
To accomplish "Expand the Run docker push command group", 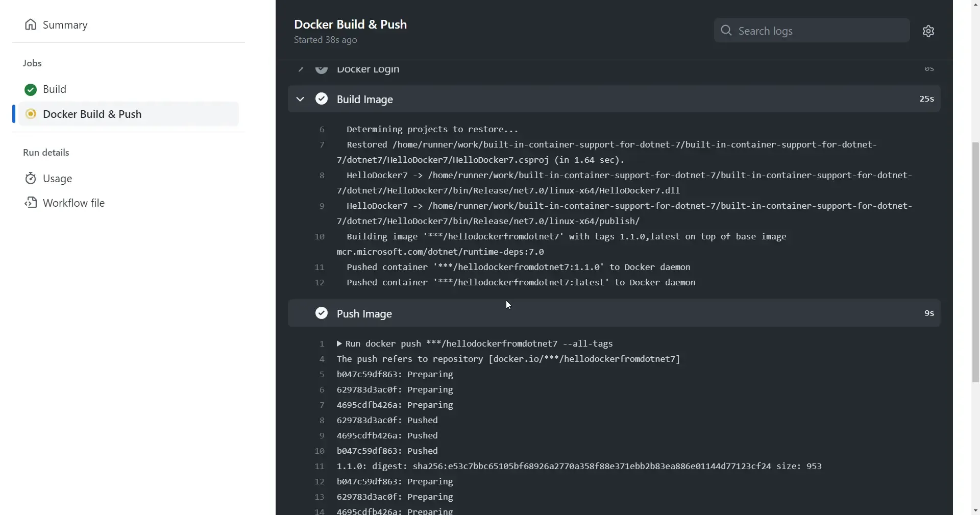I will pos(339,344).
